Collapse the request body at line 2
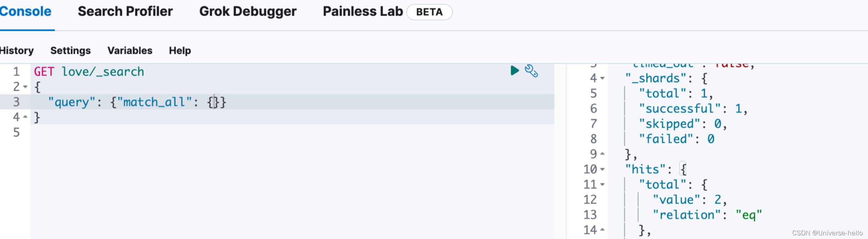Screen dimensions: 868x239 (x=25, y=87)
